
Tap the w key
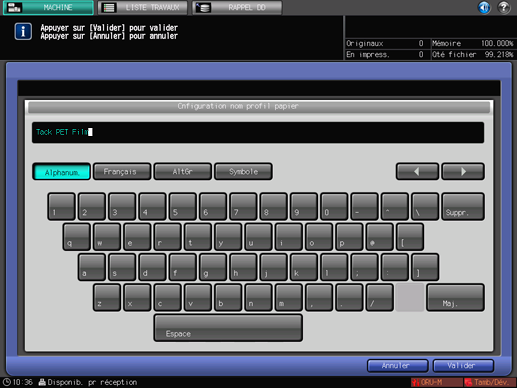pyautogui.click(x=107, y=237)
